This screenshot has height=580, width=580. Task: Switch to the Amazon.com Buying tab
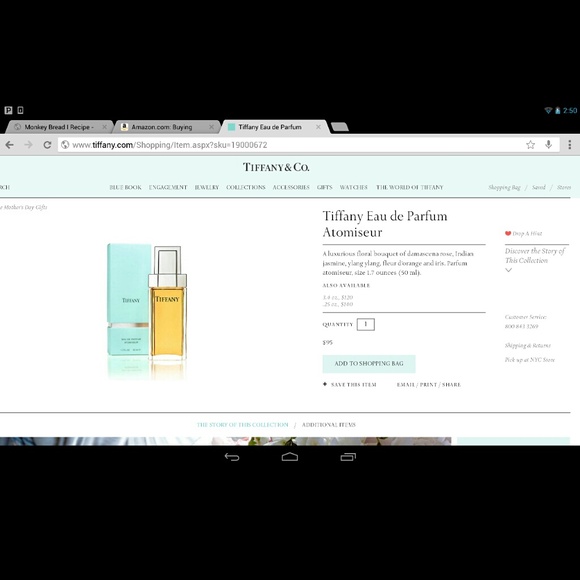coord(166,127)
